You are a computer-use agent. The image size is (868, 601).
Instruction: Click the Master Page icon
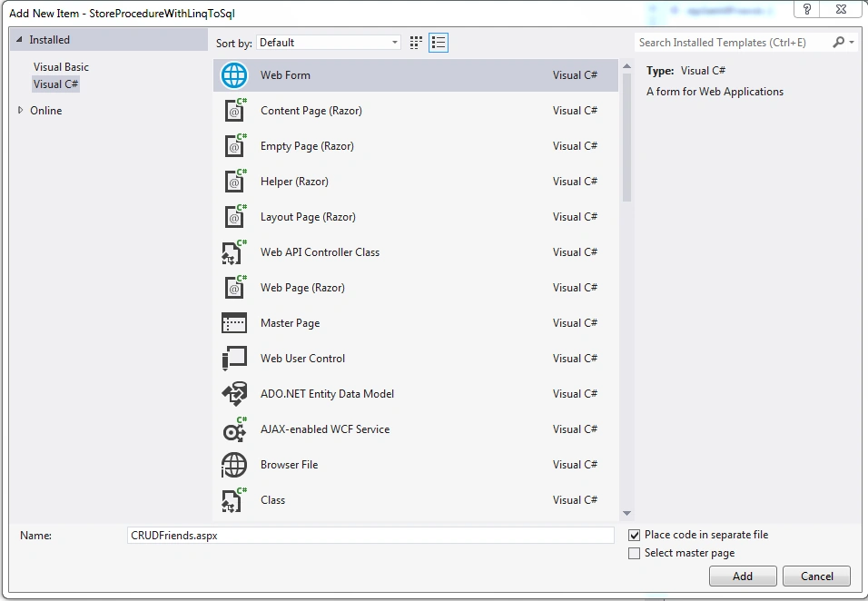pyautogui.click(x=234, y=322)
